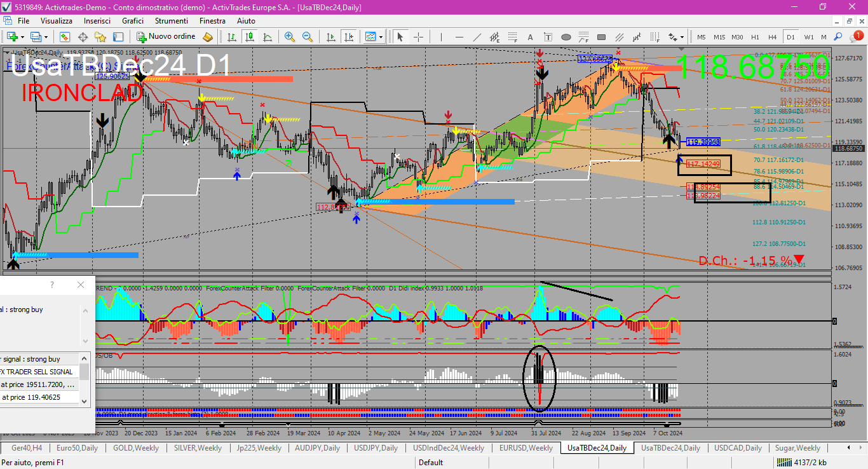This screenshot has width=868, height=469.
Task: Open the Visualizza menu
Action: (x=57, y=21)
